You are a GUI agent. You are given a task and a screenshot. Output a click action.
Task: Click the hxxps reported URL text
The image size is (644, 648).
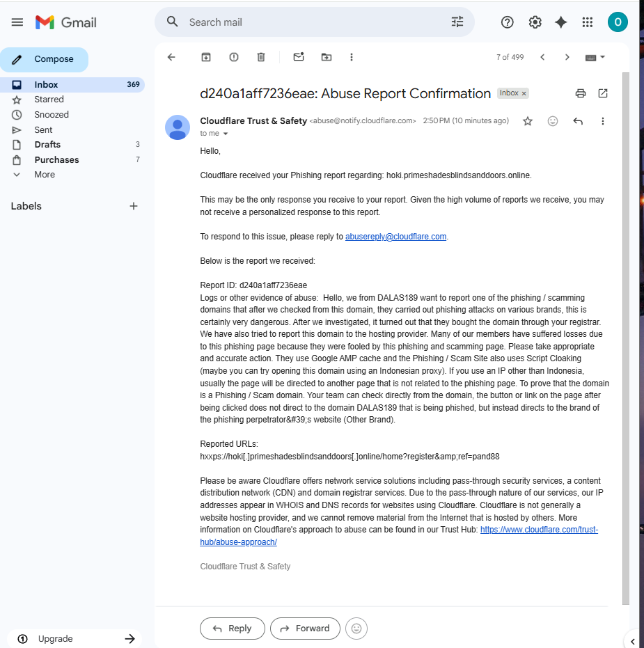[350, 457]
